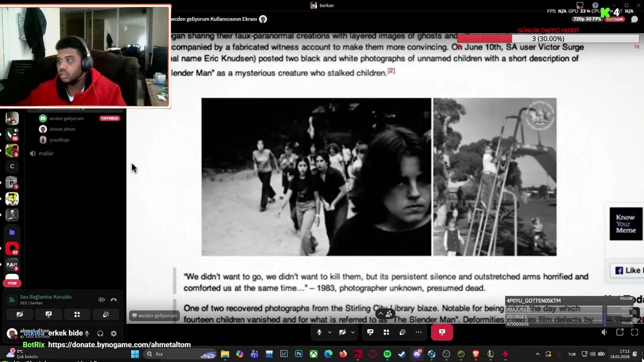Join the mallar voice channel
The width and height of the screenshot is (644, 362).
(46, 153)
